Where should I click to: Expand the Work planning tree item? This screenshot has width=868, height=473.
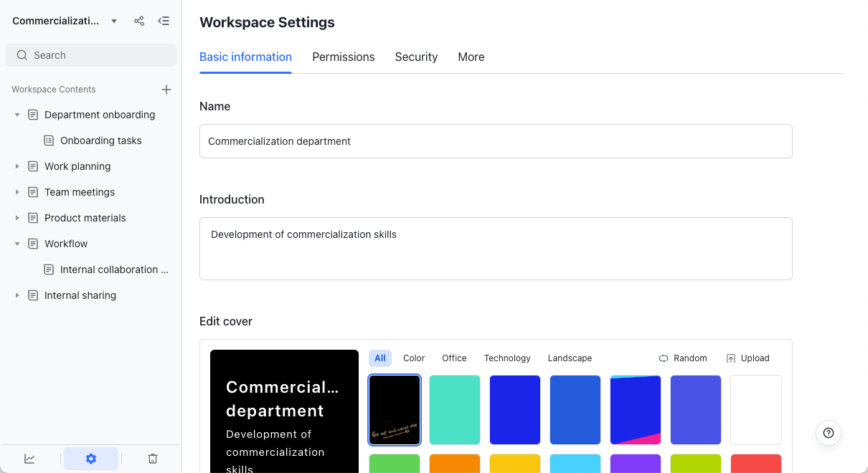click(17, 166)
